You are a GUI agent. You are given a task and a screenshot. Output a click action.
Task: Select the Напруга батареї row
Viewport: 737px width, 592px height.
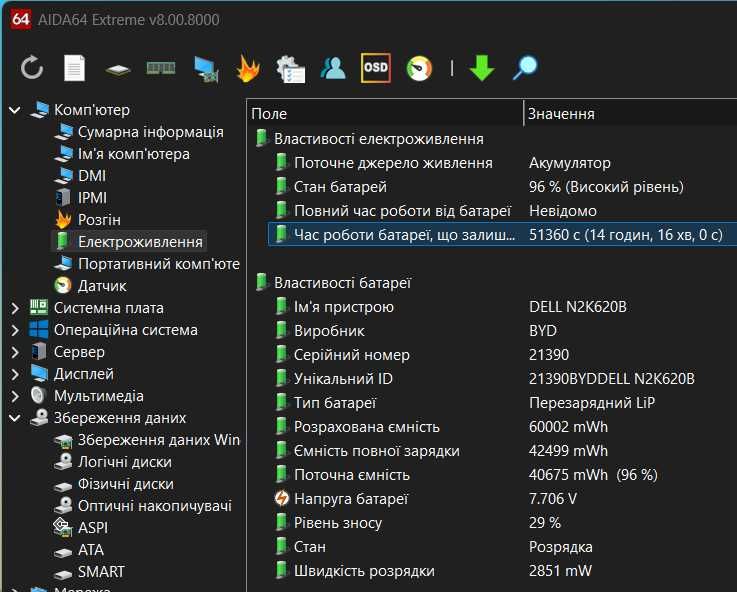click(502, 499)
